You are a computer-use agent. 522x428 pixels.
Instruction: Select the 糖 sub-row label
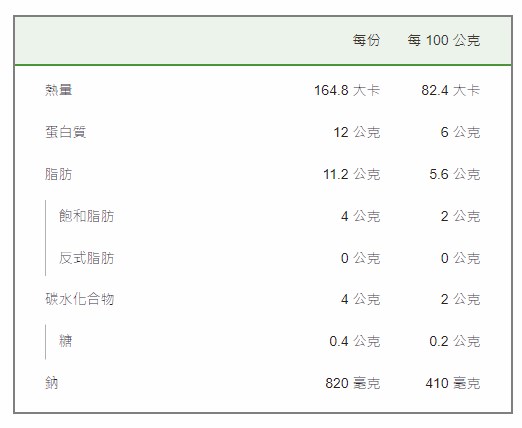66,341
